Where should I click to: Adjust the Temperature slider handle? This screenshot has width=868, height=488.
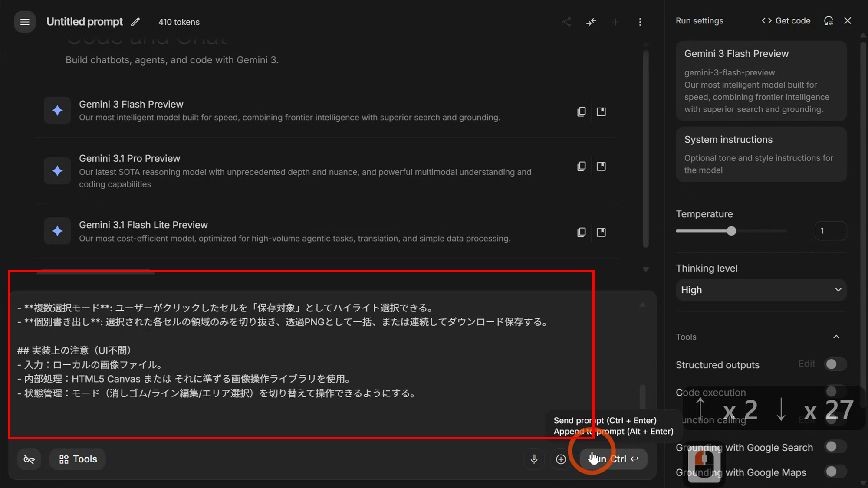[731, 231]
